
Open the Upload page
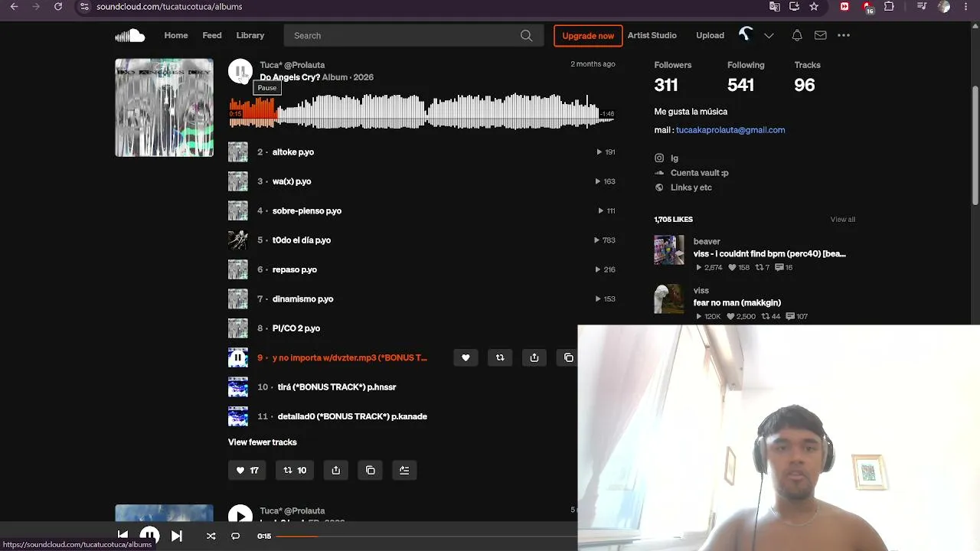coord(710,35)
